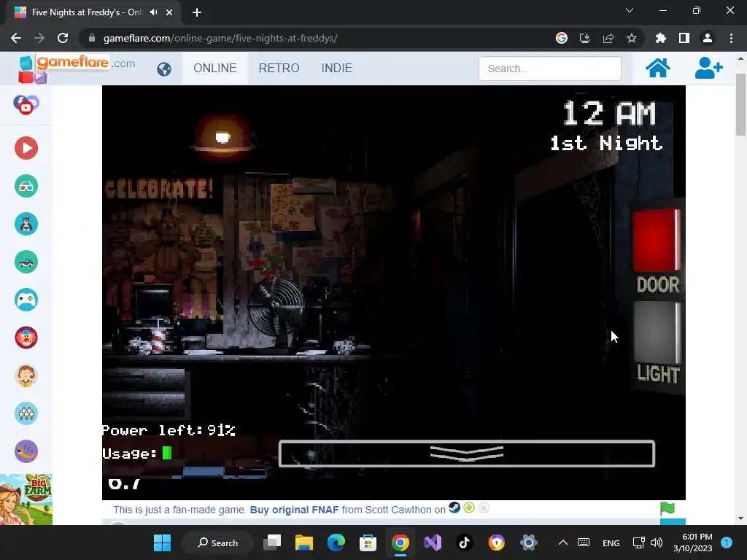Open the ONLINE games menu
This screenshot has width=747, height=560.
[x=215, y=68]
